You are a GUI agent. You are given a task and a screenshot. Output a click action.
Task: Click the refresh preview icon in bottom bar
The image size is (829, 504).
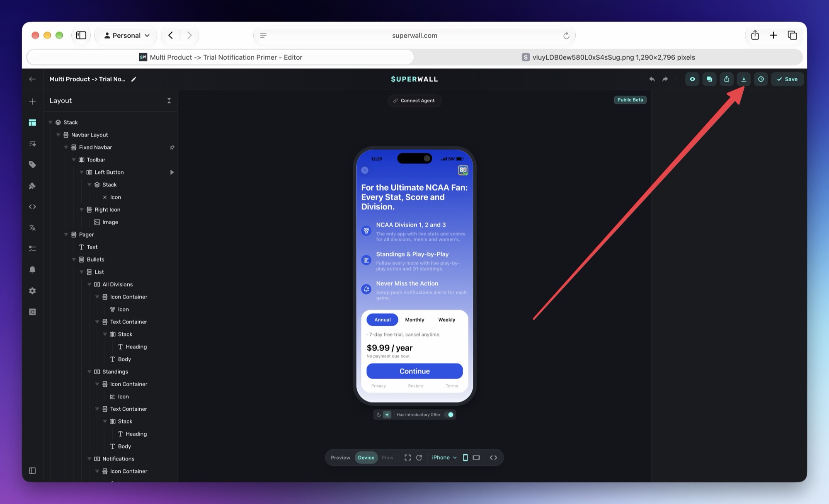tap(419, 458)
